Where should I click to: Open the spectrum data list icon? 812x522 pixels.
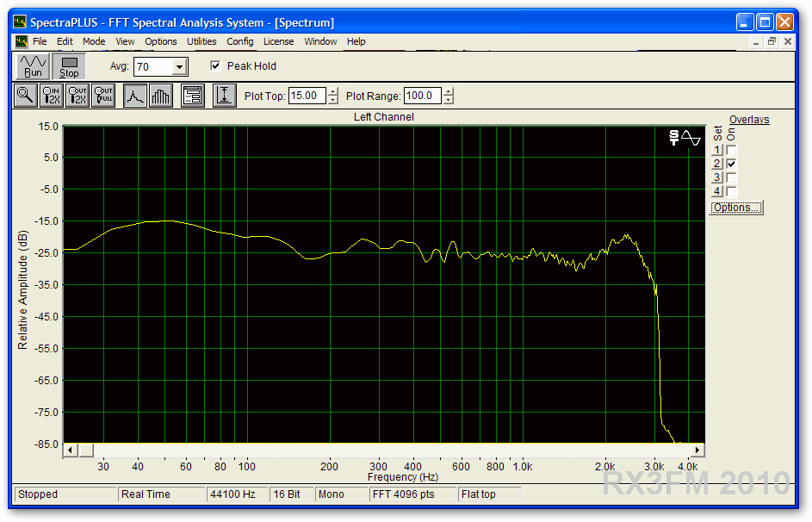point(193,96)
